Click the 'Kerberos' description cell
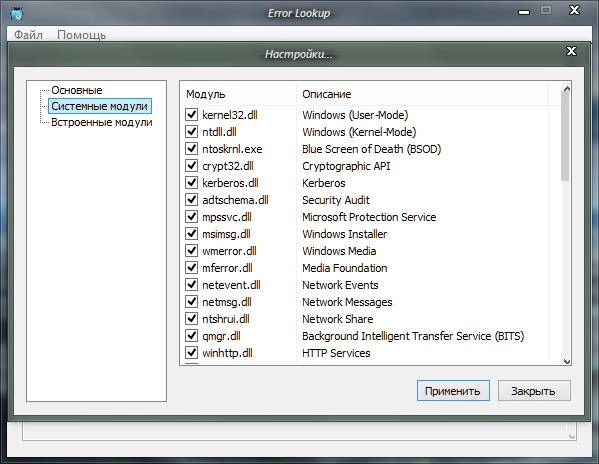Viewport: 599px width, 464px height. 324,183
